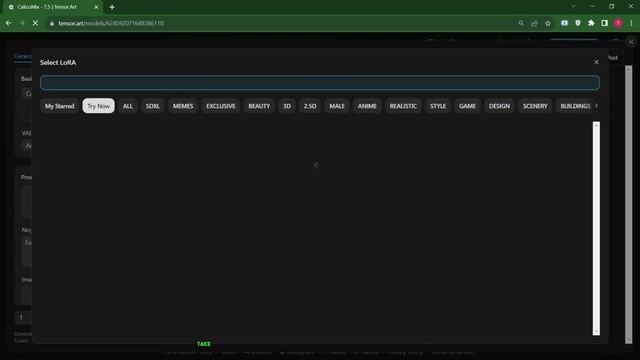Filter LoRAs by EXCLUSIVE
Screen dimensions: 640x360
[220, 106]
